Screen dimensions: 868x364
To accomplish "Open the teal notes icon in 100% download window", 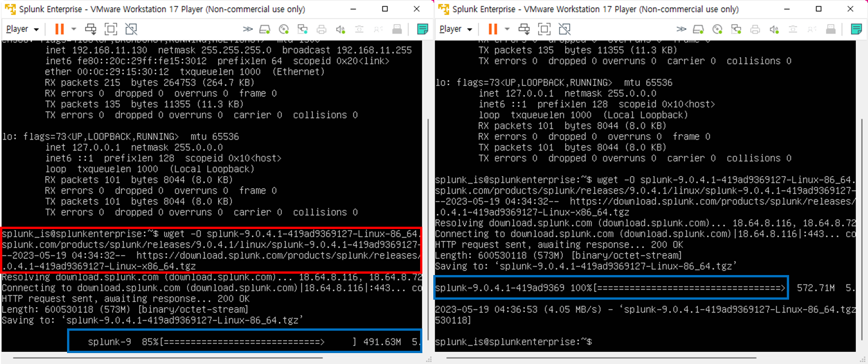I will 856,29.
